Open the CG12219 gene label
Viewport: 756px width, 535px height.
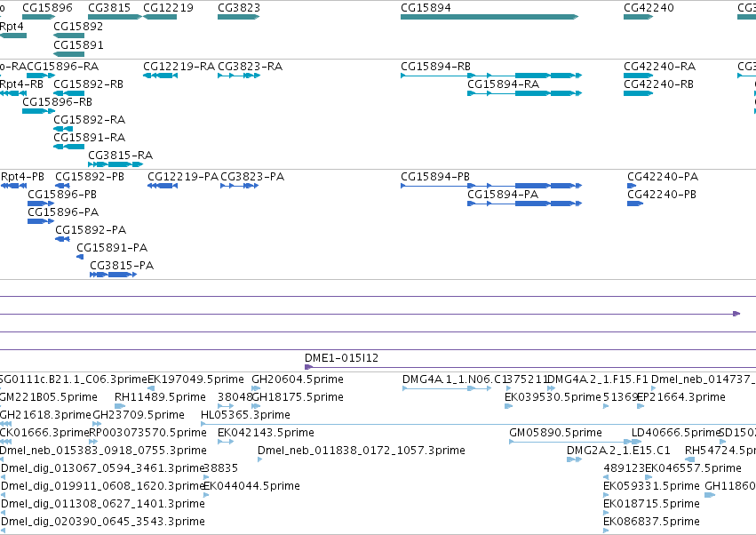pos(168,8)
